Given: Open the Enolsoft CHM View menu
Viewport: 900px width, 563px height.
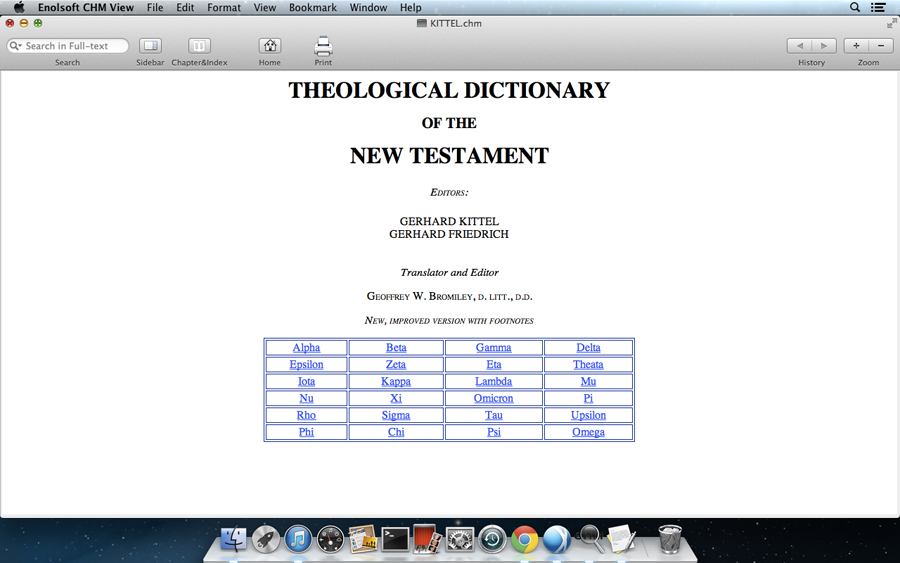Looking at the screenshot, I should (x=86, y=7).
